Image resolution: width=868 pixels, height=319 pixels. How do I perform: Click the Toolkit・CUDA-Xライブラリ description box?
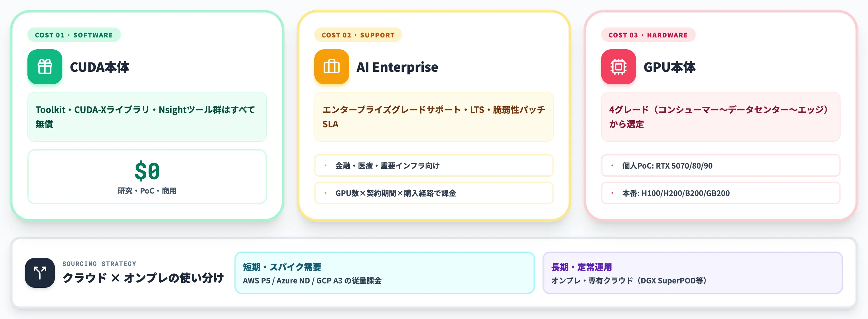(x=147, y=117)
